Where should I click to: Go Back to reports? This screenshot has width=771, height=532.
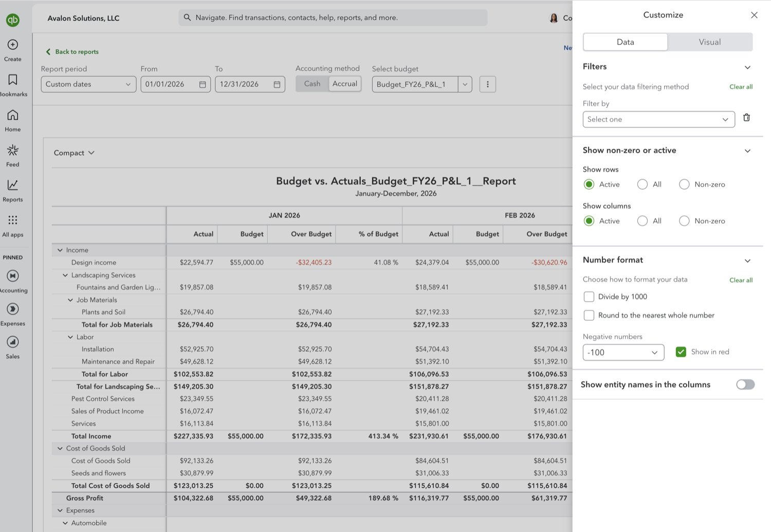(x=72, y=52)
